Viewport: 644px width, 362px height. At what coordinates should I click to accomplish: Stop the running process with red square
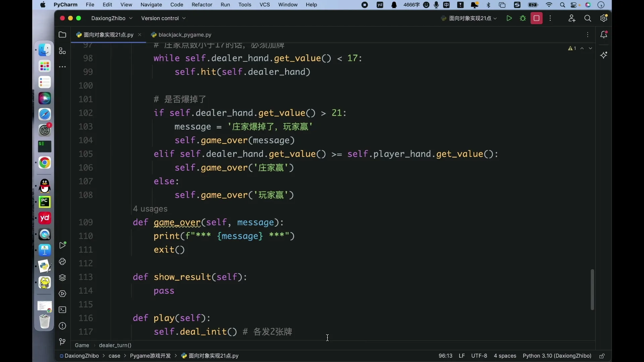[x=537, y=18]
